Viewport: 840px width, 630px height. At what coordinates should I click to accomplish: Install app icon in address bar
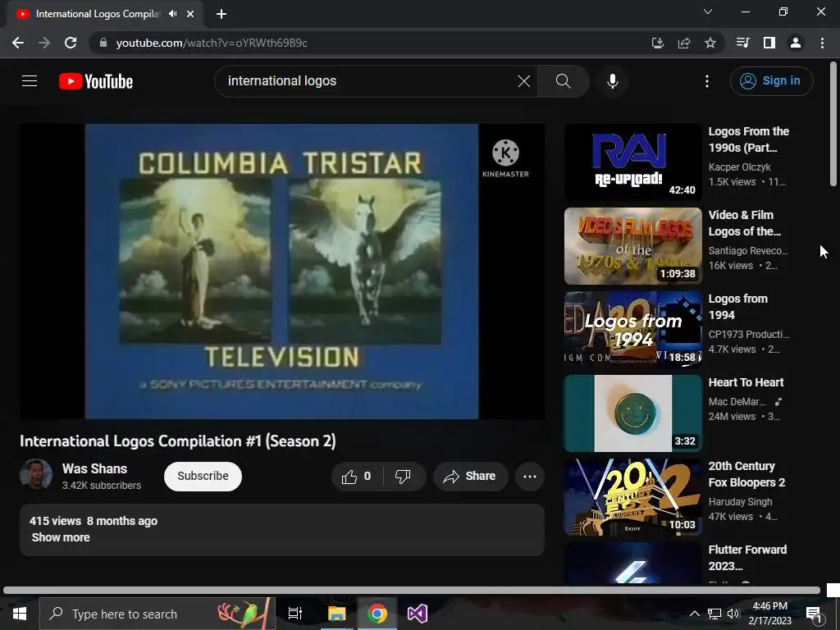click(657, 43)
